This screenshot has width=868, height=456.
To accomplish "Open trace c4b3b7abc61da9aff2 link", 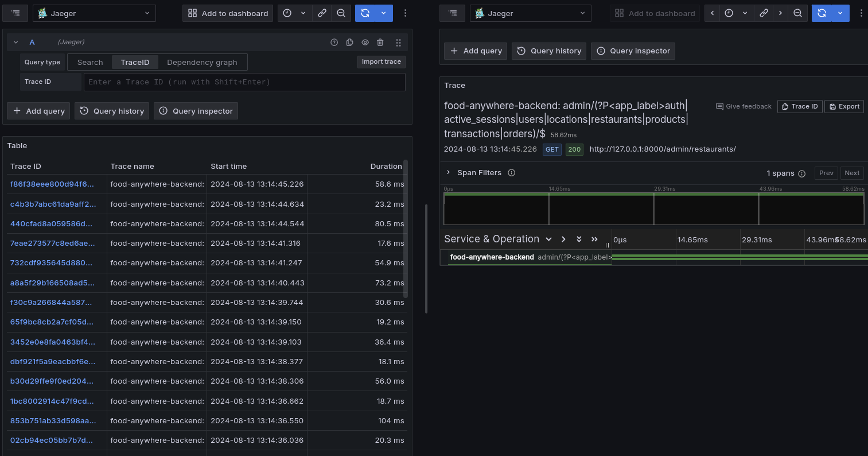I will 53,204.
